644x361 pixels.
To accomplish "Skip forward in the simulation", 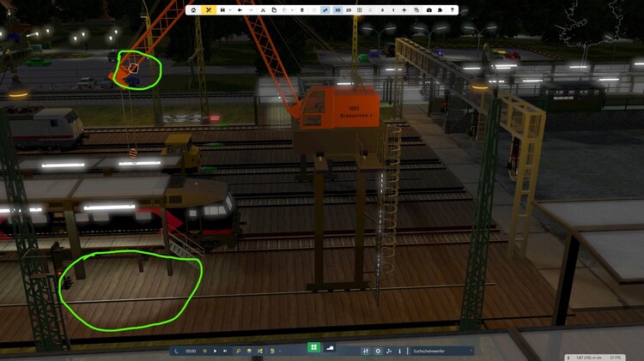I will tap(225, 351).
